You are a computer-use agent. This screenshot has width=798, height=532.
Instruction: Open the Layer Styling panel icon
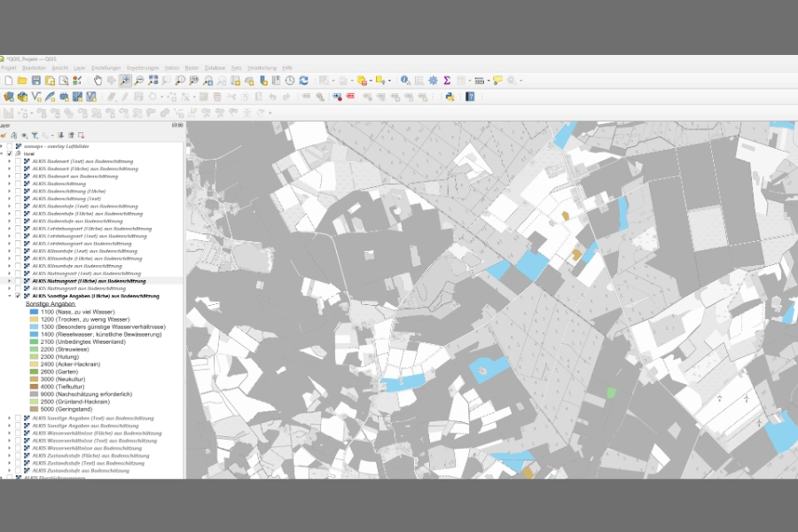[4, 134]
